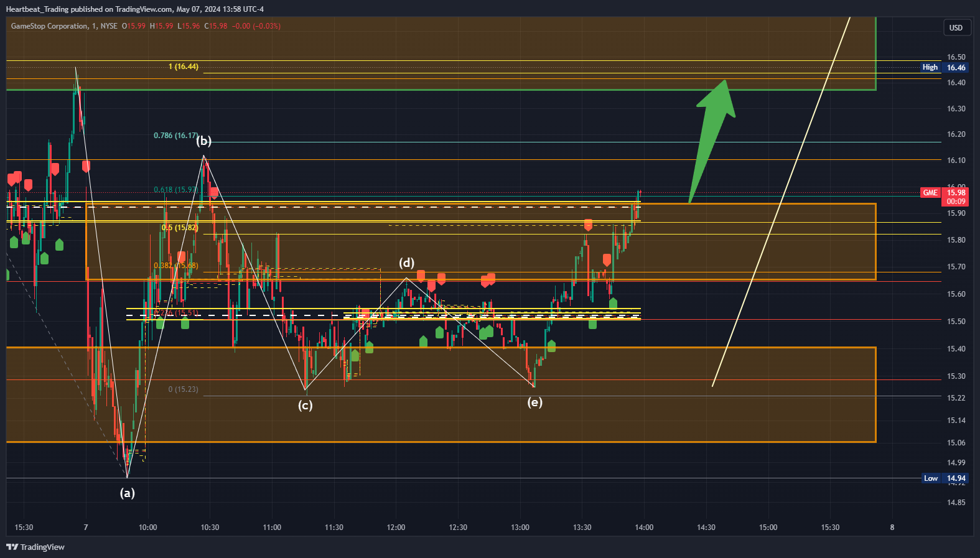
Task: Select the Fibonacci label 0.618 (15.97)
Action: 176,190
